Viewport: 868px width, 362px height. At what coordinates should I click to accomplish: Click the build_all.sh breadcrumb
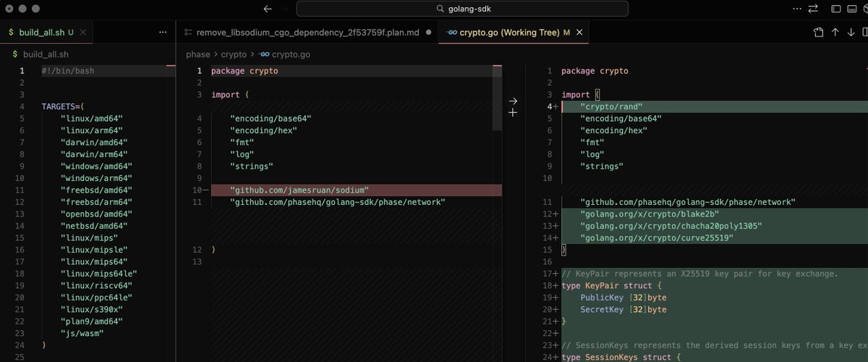click(46, 54)
